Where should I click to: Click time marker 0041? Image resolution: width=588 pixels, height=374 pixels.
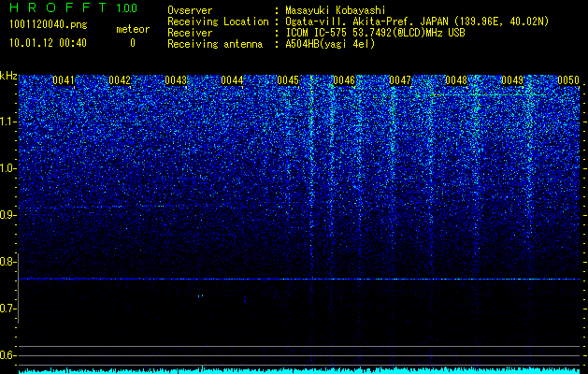pos(64,80)
